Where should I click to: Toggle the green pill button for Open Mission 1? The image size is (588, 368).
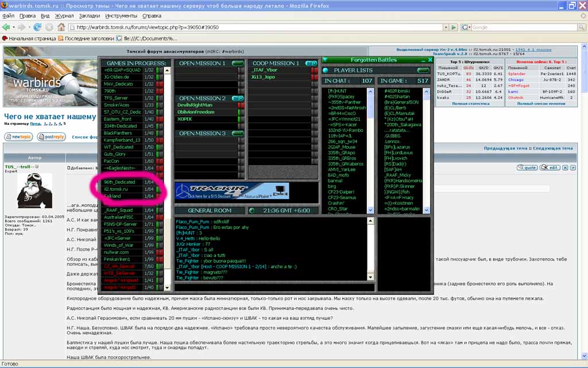coord(238,63)
